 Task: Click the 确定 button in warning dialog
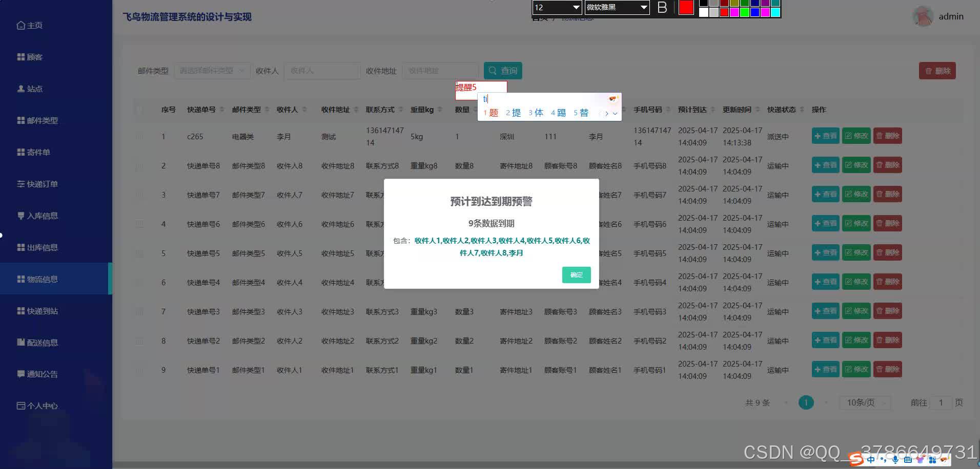tap(576, 275)
